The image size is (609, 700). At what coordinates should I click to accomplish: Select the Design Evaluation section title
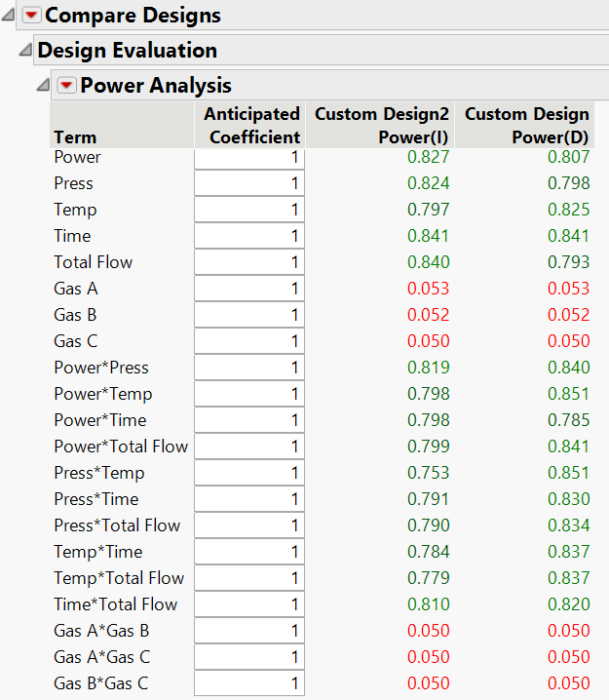point(127,50)
